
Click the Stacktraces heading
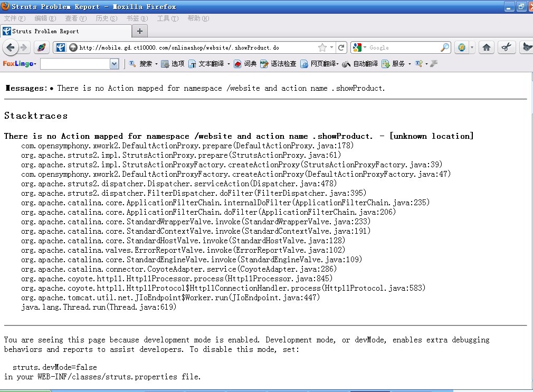point(36,116)
